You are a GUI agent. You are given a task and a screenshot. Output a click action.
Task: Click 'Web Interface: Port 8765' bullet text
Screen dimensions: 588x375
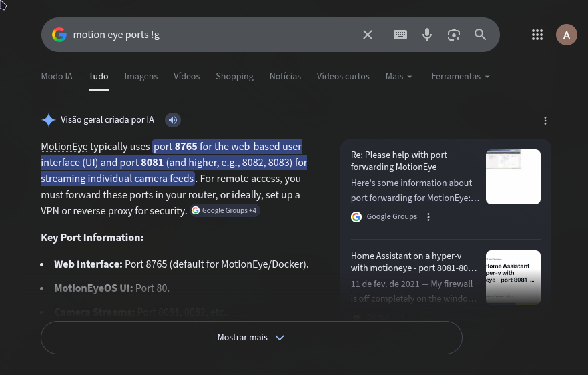[x=182, y=264]
